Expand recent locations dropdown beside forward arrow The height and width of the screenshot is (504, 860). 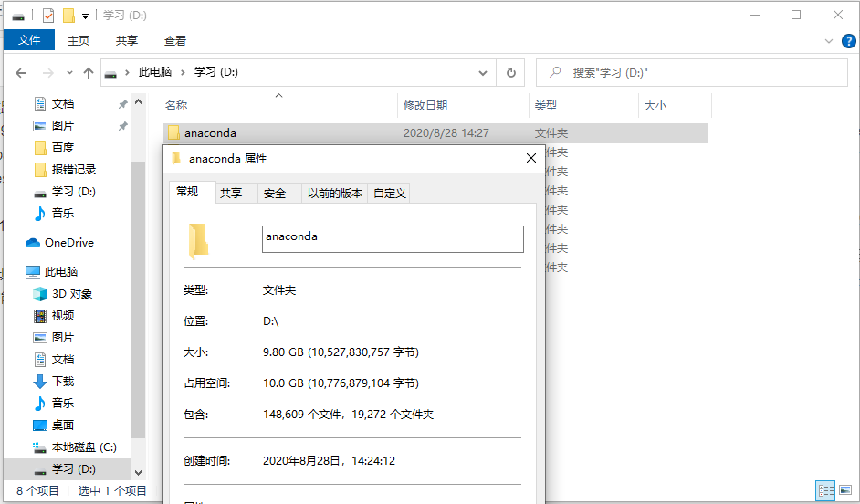(69, 72)
